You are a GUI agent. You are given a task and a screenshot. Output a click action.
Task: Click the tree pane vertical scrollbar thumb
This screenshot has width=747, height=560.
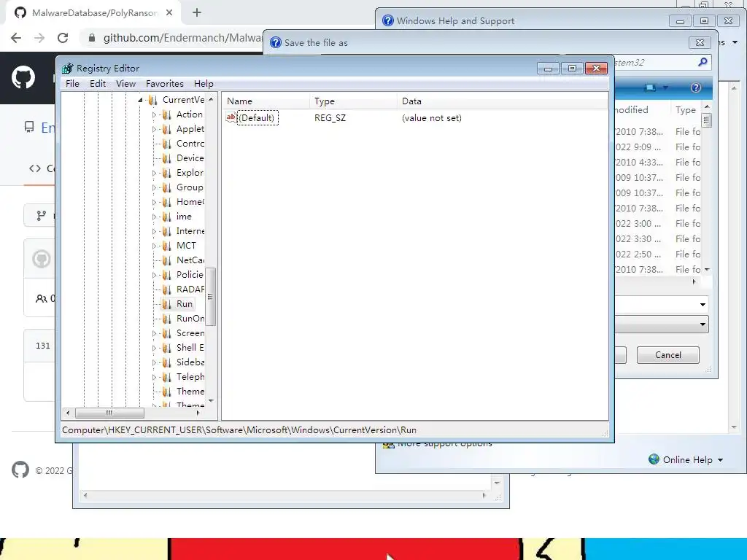click(x=210, y=297)
